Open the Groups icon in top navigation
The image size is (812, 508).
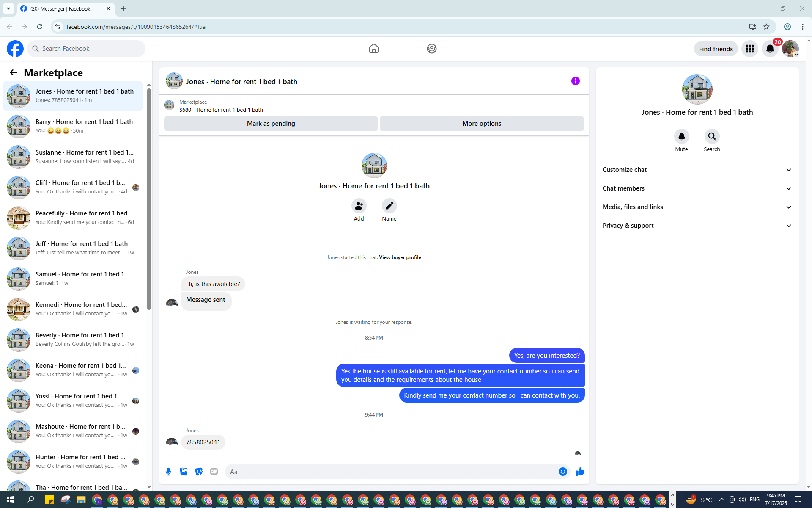click(x=432, y=49)
